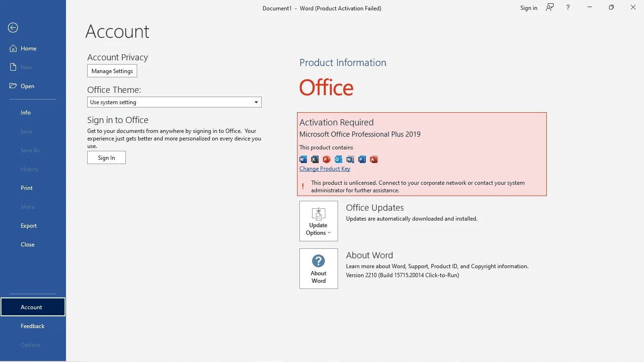Click the "Sign in to Office" heading
The height and width of the screenshot is (362, 644).
[x=118, y=120]
